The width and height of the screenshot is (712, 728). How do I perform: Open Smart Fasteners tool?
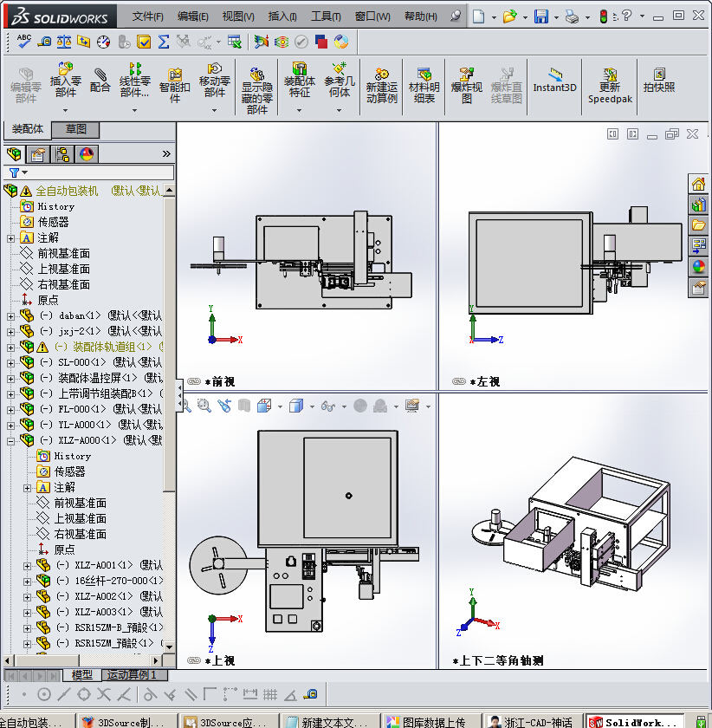click(174, 85)
